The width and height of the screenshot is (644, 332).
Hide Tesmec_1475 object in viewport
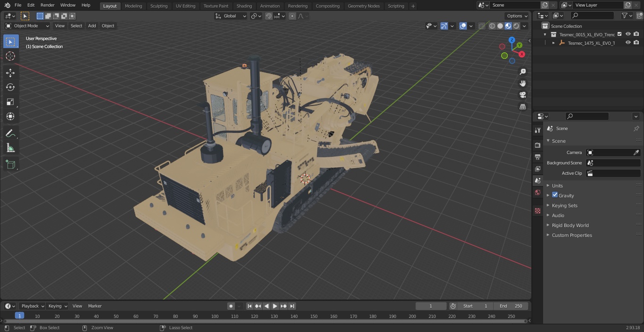pos(628,43)
